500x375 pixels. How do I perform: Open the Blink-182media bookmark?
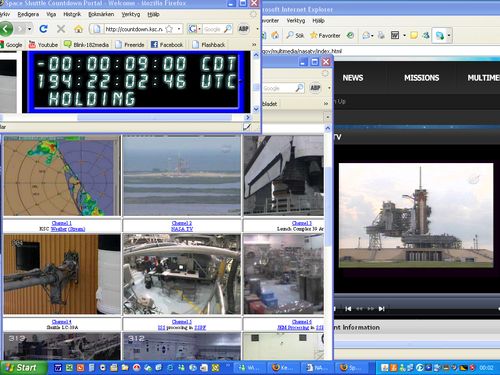pyautogui.click(x=87, y=44)
